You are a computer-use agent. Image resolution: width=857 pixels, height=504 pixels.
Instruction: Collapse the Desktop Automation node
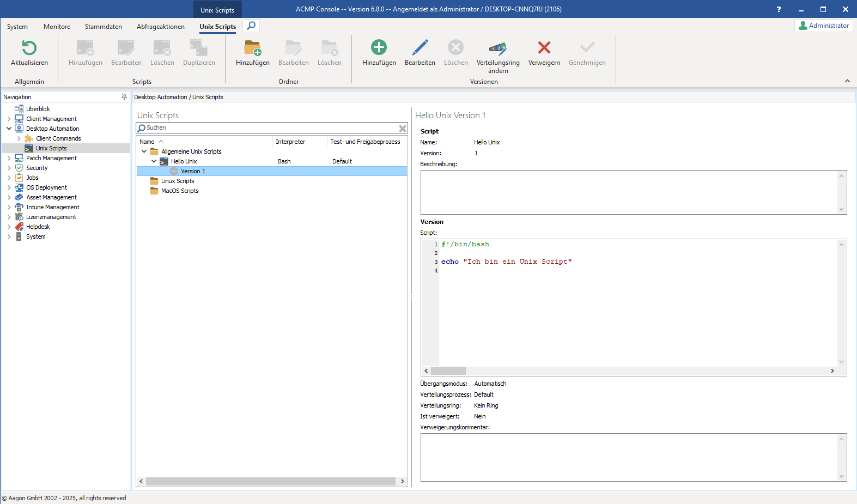click(9, 129)
